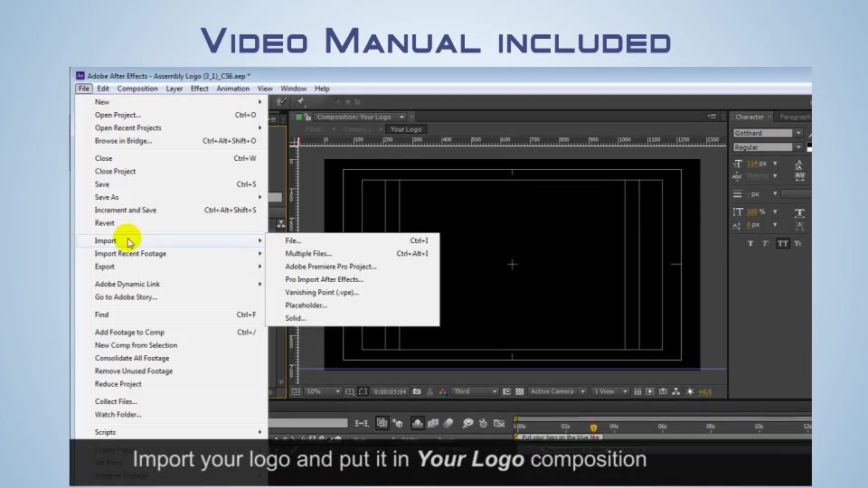Viewport: 868px width, 488px height.
Task: Enable Motion Blur icon in timeline
Action: [448, 423]
